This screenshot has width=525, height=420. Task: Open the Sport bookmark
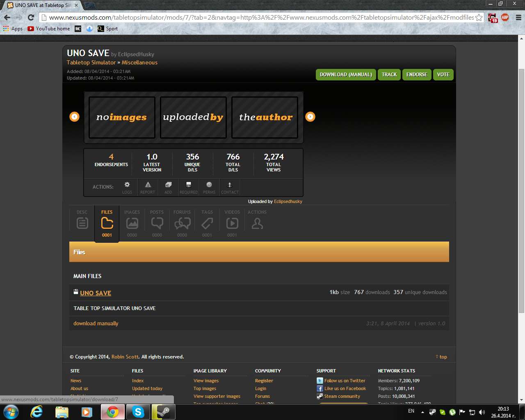[107, 29]
